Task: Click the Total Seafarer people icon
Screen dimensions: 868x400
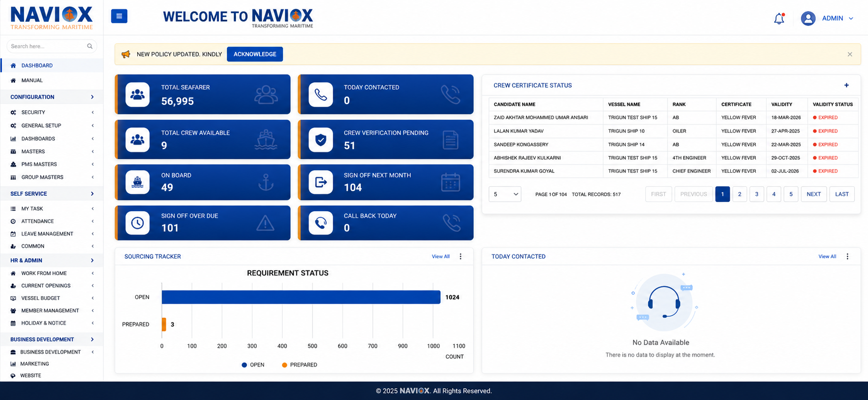Action: [x=137, y=94]
